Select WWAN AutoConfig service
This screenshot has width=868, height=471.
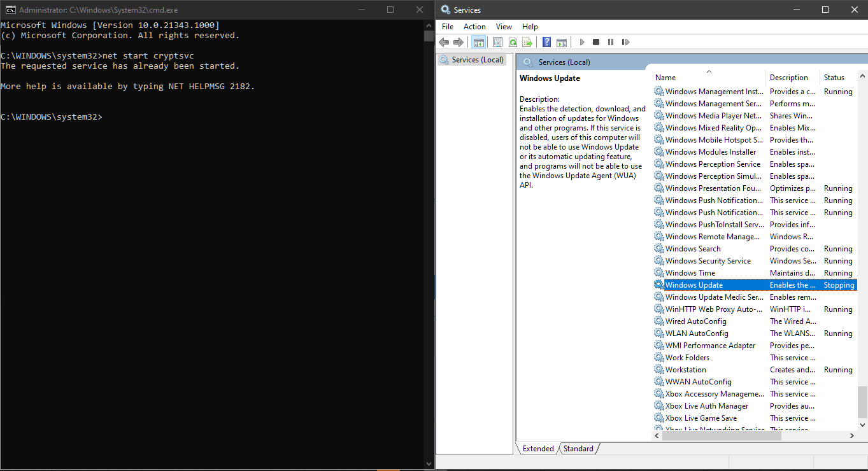[755, 382]
